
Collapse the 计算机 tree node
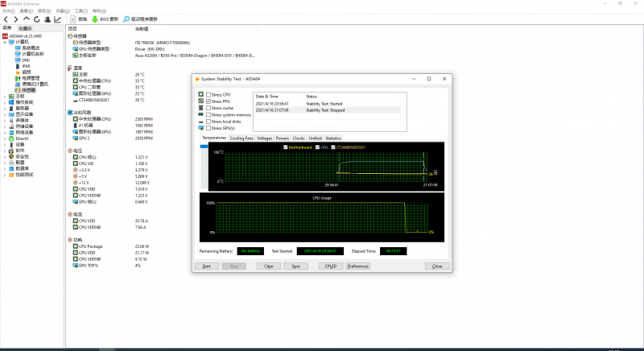5,43
